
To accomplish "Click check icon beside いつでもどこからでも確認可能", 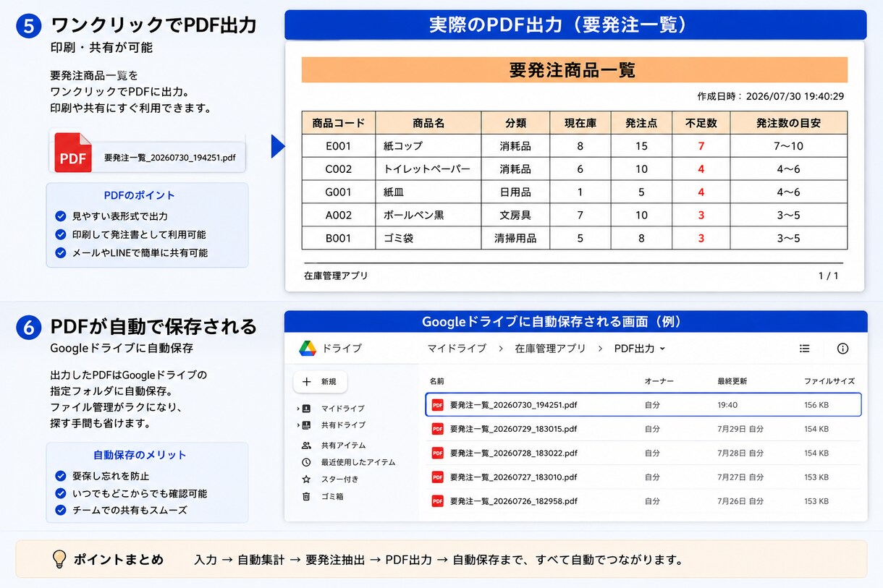I will 61,493.
